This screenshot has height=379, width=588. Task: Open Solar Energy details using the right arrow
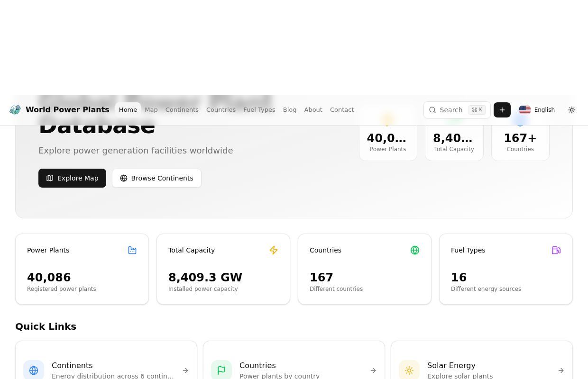click(561, 370)
